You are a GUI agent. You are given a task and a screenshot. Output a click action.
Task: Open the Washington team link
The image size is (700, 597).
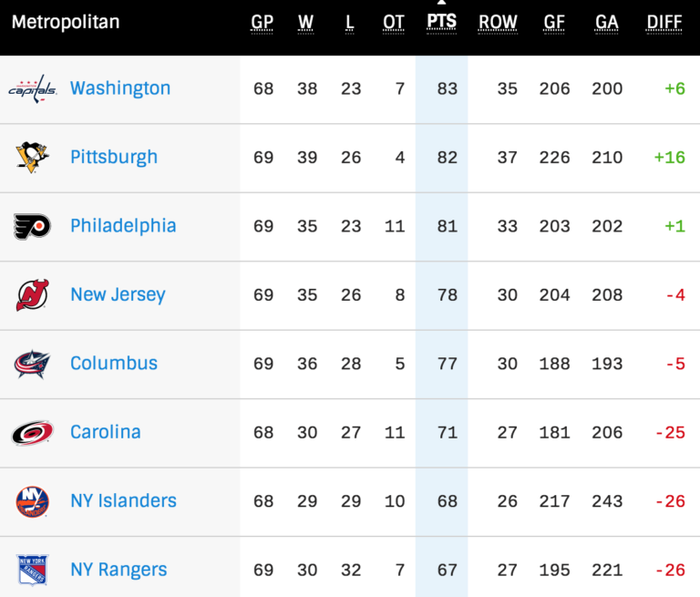pyautogui.click(x=120, y=88)
